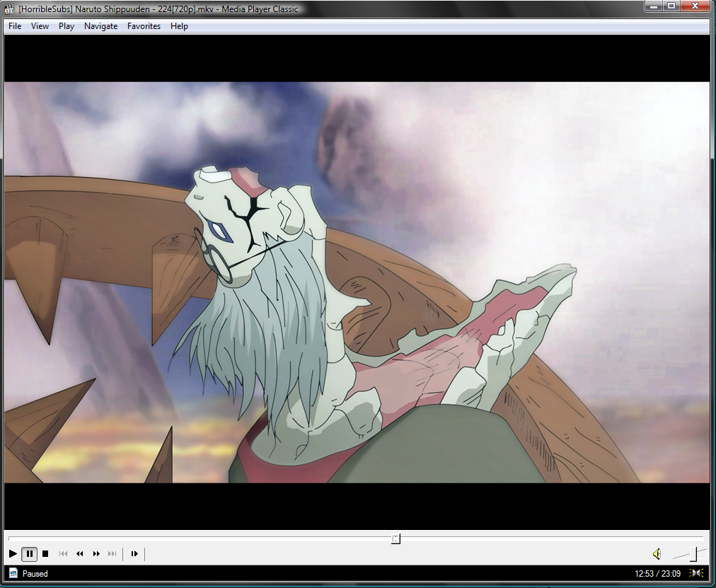This screenshot has height=588, width=716.
Task: Click the Media Player Classic title bar icon
Action: coord(10,8)
